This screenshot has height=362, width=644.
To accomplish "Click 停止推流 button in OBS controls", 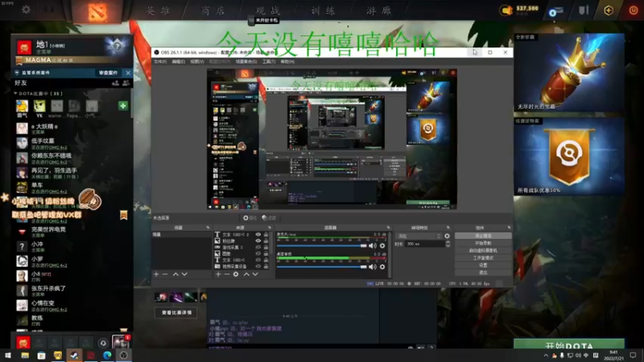I will pos(483,236).
